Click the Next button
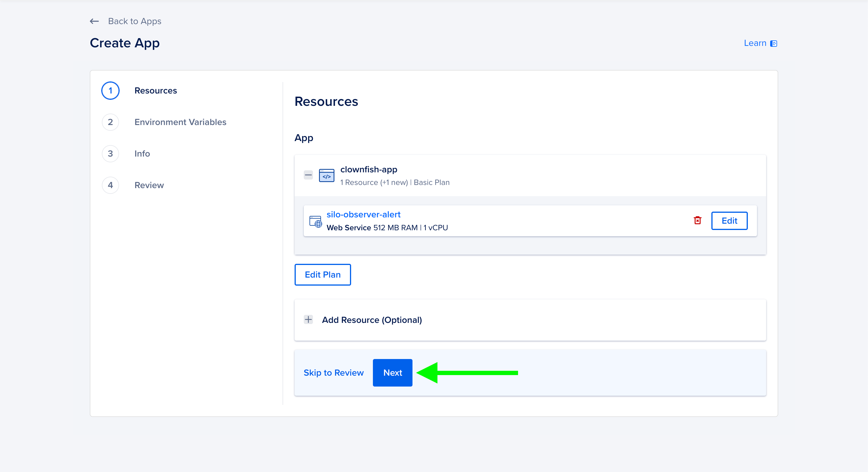 (x=393, y=372)
